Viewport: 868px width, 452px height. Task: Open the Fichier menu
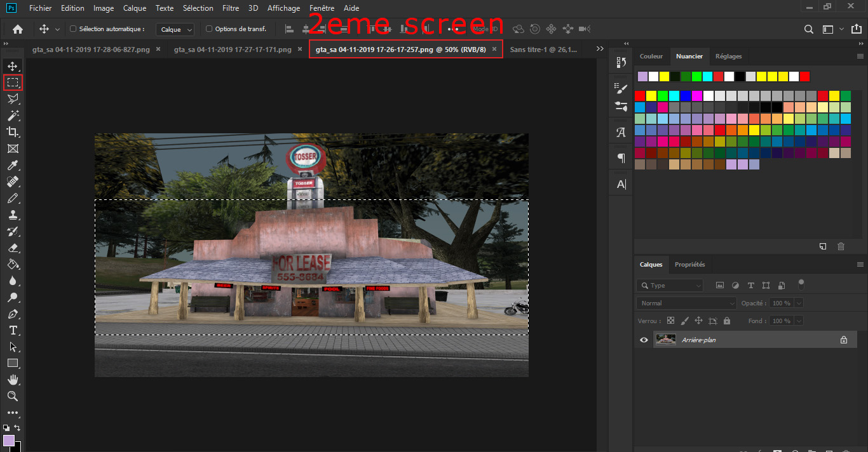[41, 8]
